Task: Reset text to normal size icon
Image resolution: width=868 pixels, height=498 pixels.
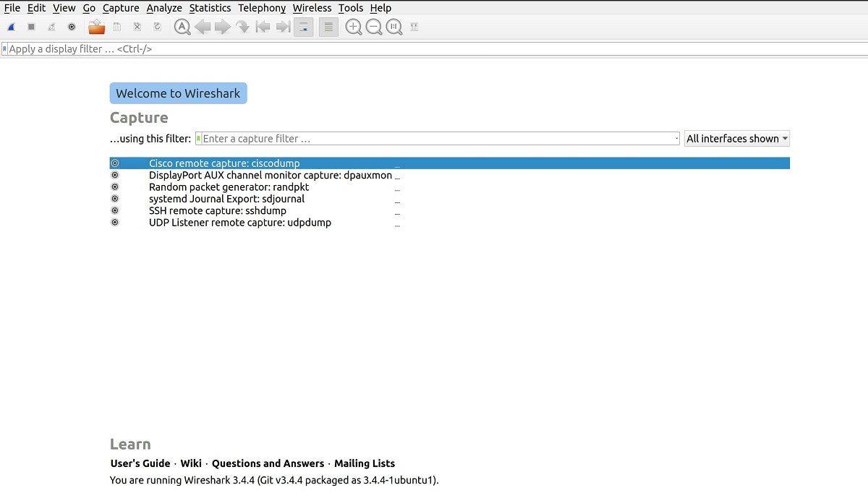Action: (x=394, y=27)
